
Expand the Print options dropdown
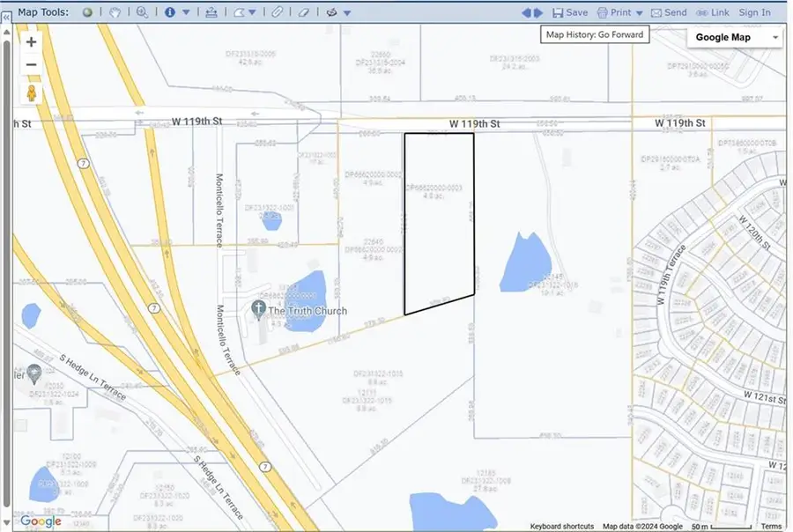(x=640, y=12)
